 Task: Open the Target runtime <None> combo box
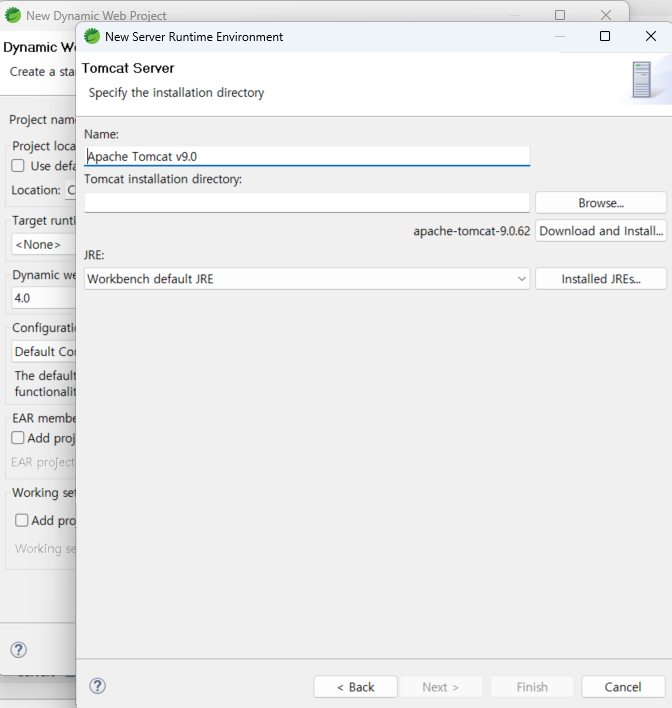pyautogui.click(x=43, y=244)
